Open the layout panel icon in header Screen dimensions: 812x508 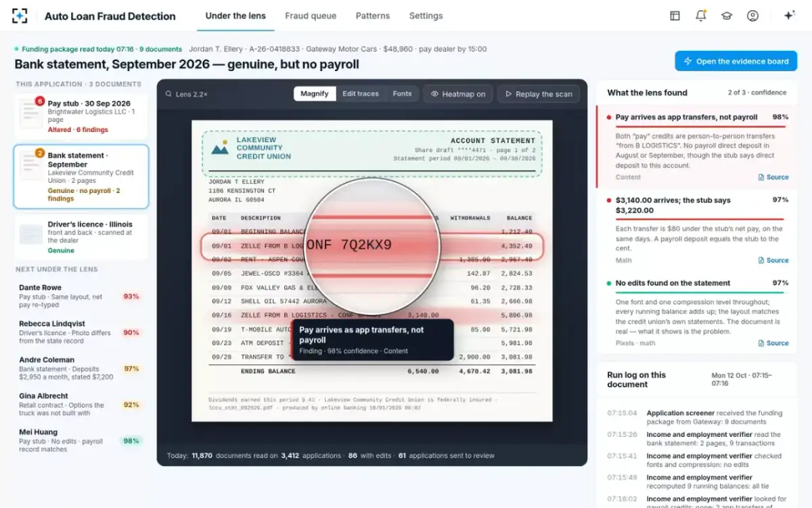[x=675, y=16]
